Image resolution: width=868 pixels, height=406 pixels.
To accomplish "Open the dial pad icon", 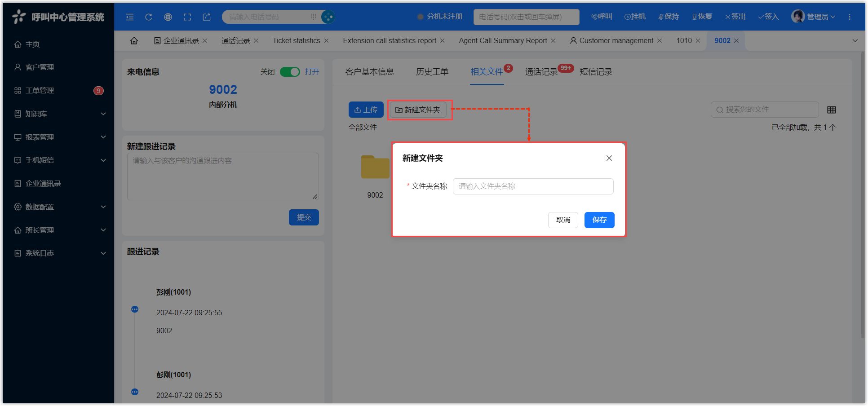I will (314, 17).
